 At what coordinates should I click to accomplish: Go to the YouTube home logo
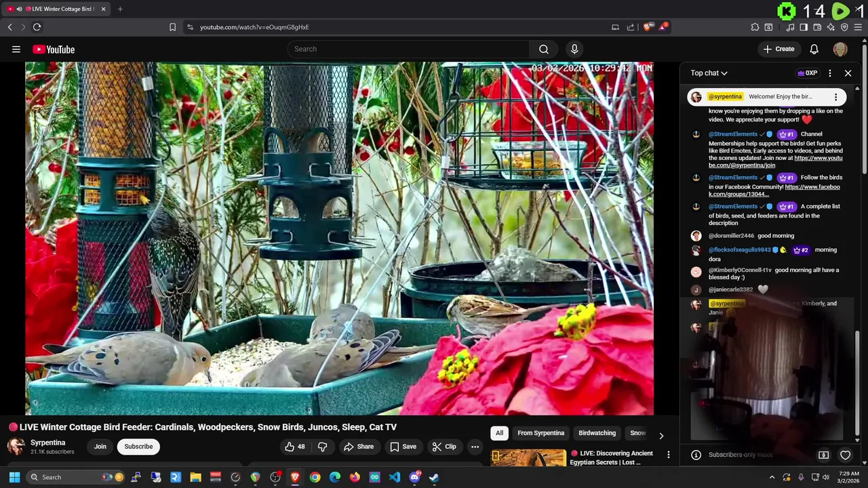[54, 49]
